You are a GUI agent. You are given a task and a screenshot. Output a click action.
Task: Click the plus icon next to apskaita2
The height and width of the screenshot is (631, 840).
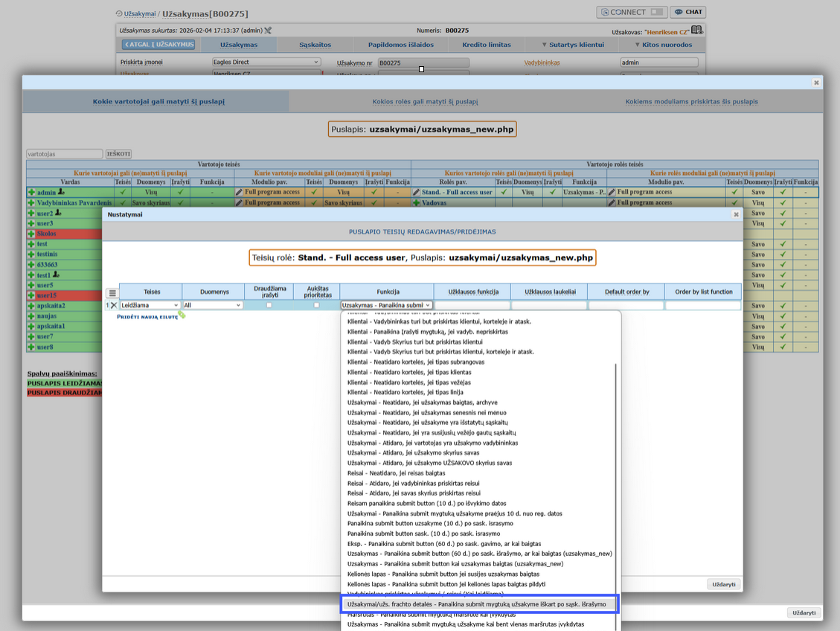31,306
